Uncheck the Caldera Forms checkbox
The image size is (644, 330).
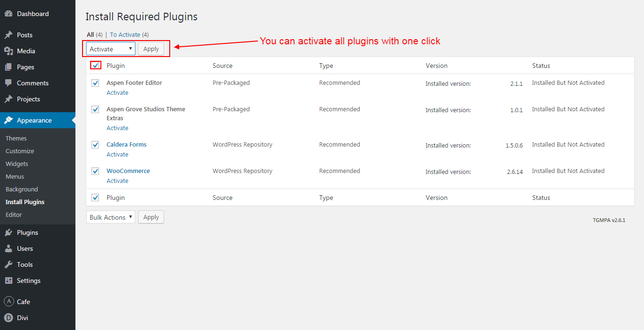[95, 145]
